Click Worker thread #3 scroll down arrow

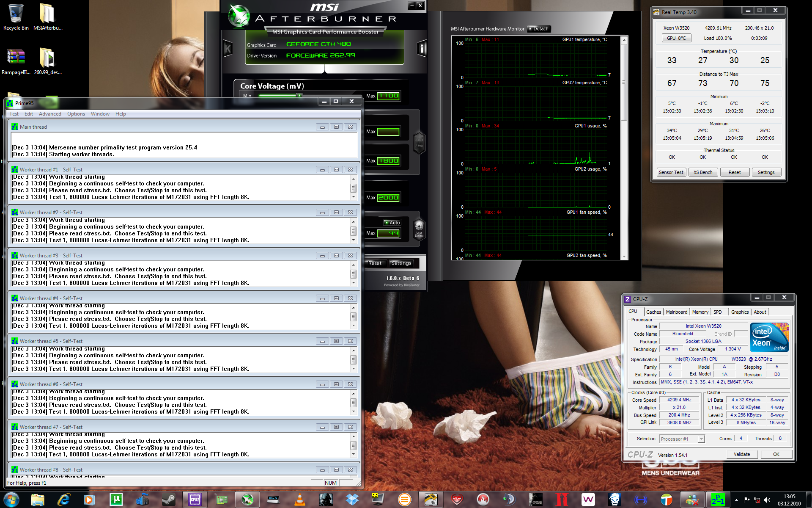tap(354, 283)
